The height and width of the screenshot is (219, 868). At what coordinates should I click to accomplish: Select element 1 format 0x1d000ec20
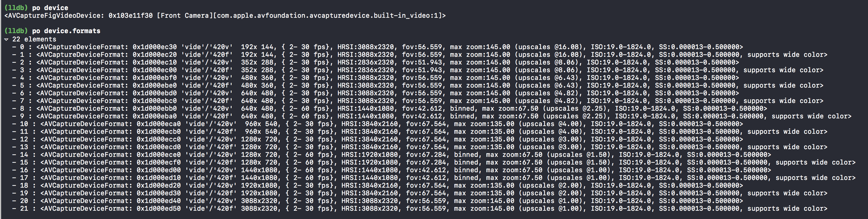pyautogui.click(x=420, y=55)
